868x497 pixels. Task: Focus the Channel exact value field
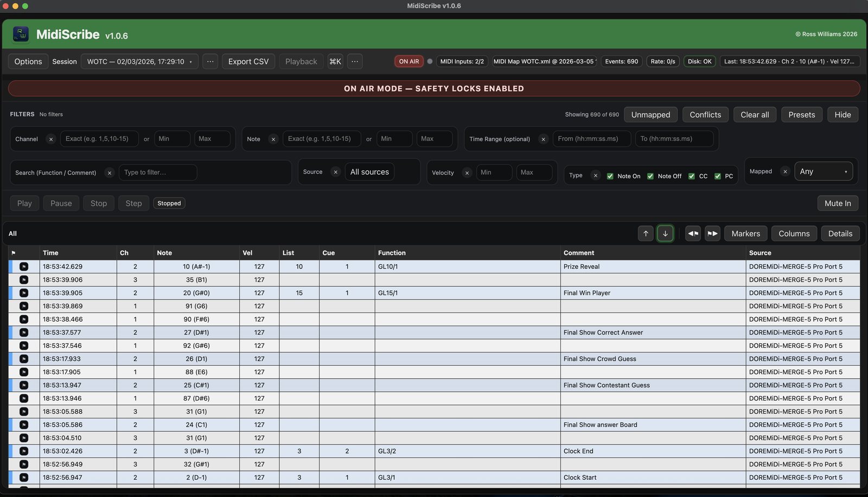click(x=99, y=139)
